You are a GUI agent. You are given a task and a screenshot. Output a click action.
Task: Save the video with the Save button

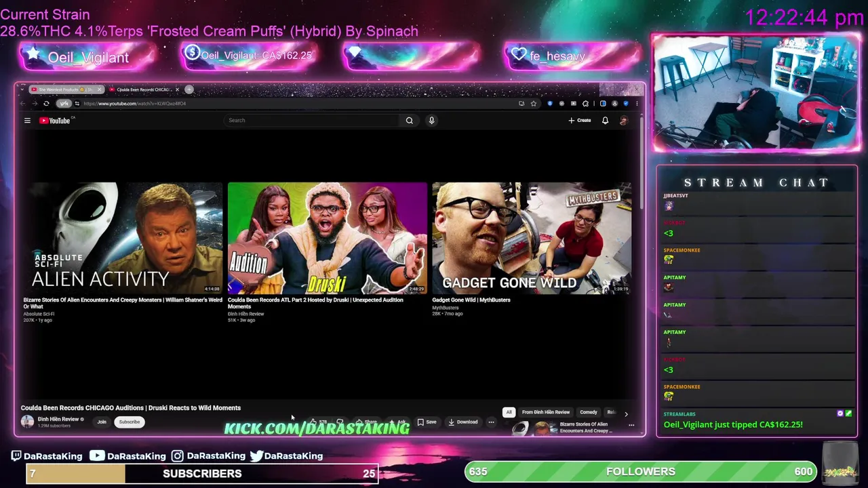[x=427, y=422]
